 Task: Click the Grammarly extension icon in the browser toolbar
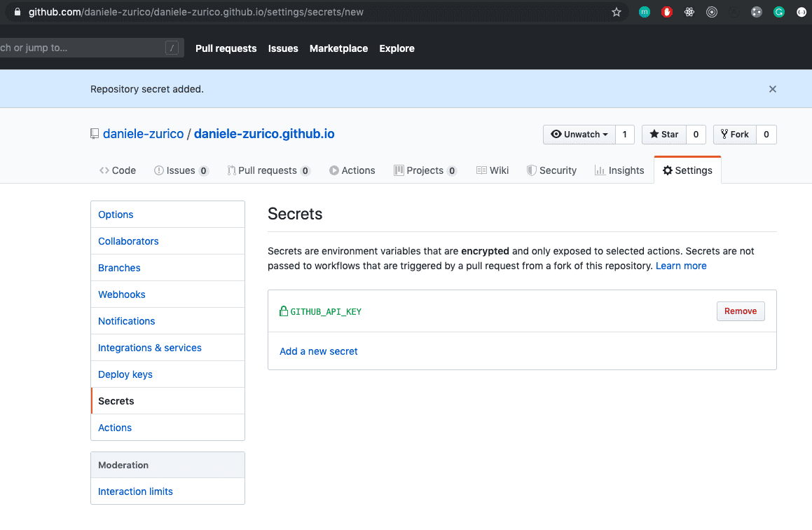[779, 12]
